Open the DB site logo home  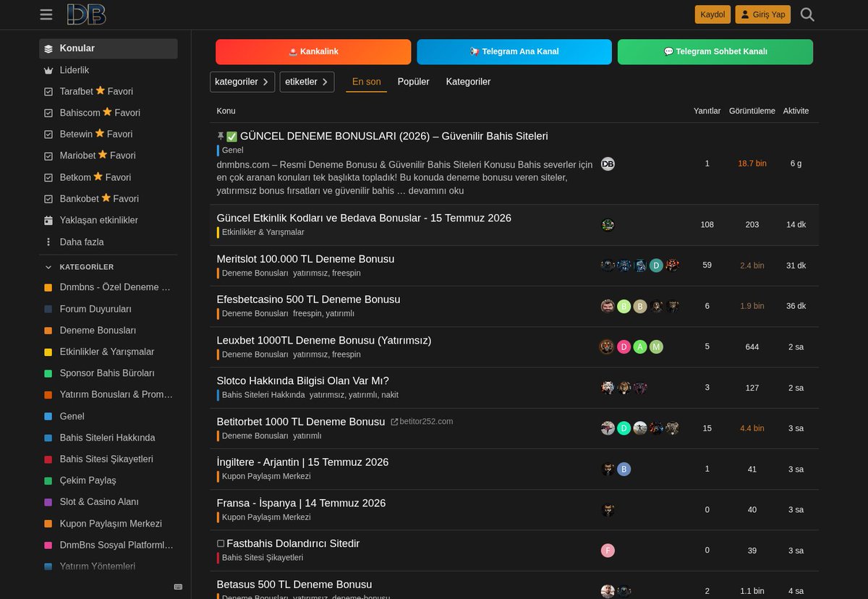click(x=87, y=14)
